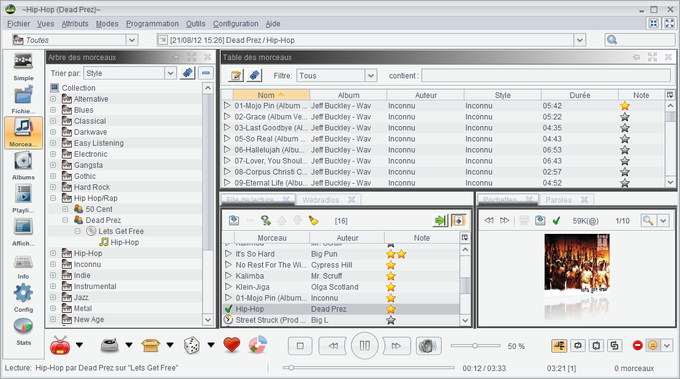Image resolution: width=680 pixels, height=379 pixels.
Task: Click the dice shuffle icon
Action: click(192, 346)
